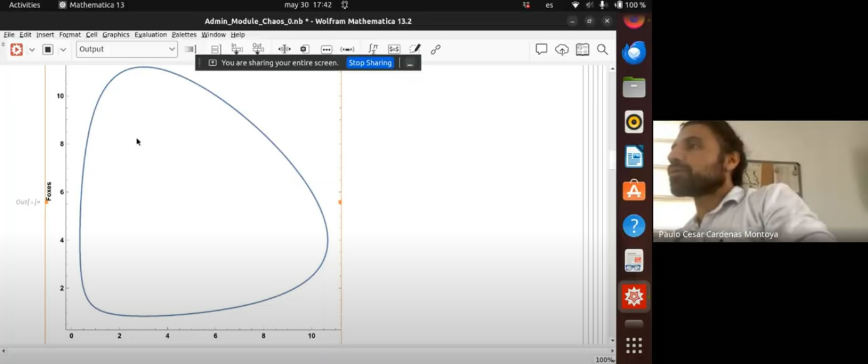Click the muted speaker volume icon
Screen dimensions: 868x364
point(589,5)
